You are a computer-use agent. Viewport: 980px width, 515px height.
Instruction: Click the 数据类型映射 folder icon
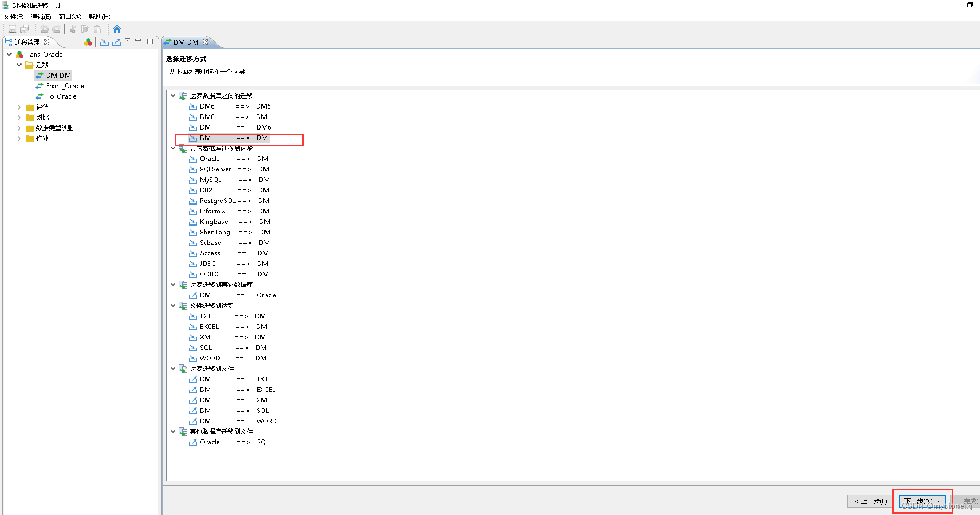pos(30,128)
